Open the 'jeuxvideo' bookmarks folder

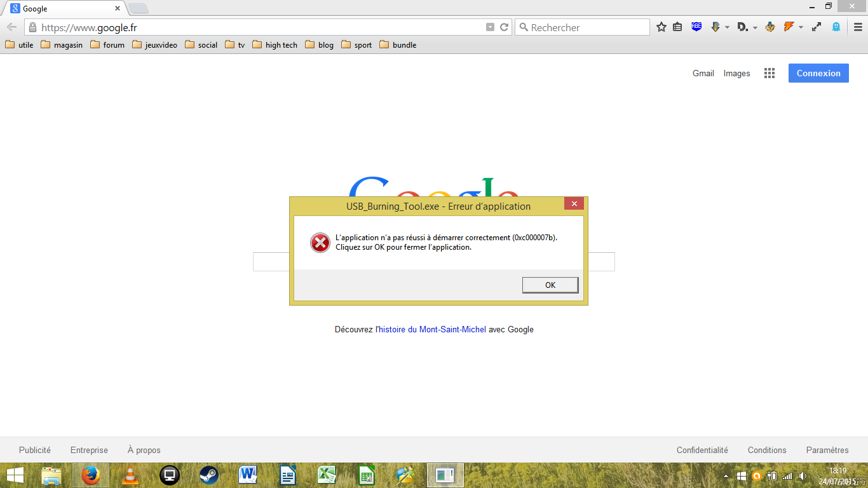point(155,45)
